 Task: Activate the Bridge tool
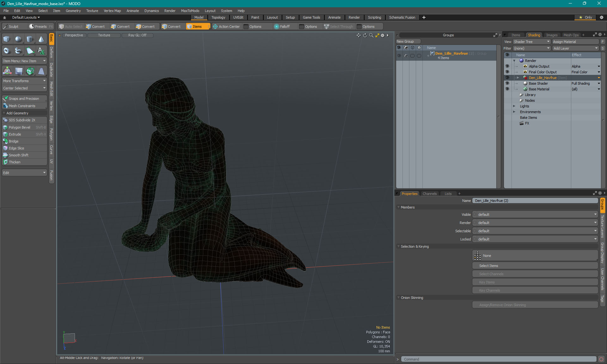pyautogui.click(x=24, y=141)
